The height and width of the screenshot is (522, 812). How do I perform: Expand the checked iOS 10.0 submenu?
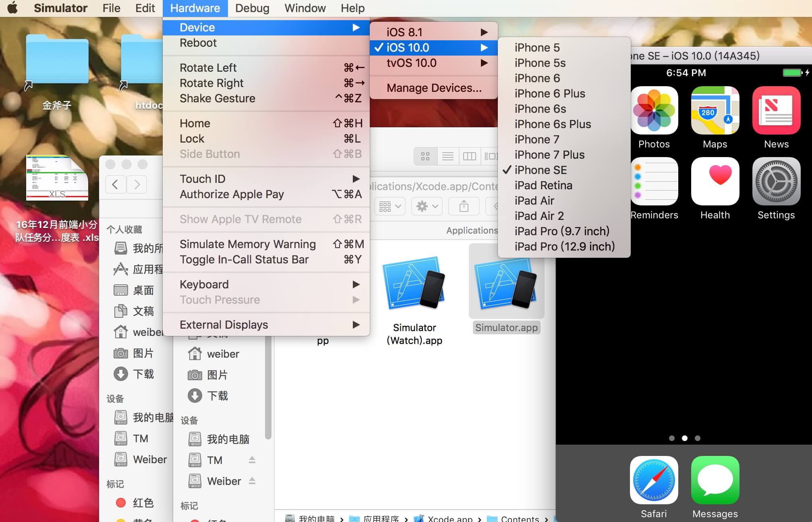434,48
